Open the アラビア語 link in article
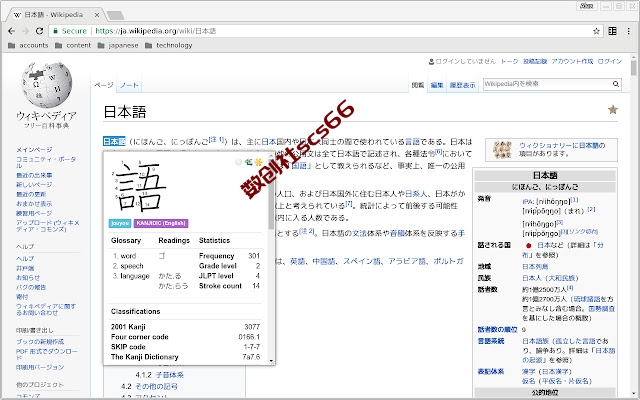This screenshot has height=400, width=640. pos(407,261)
